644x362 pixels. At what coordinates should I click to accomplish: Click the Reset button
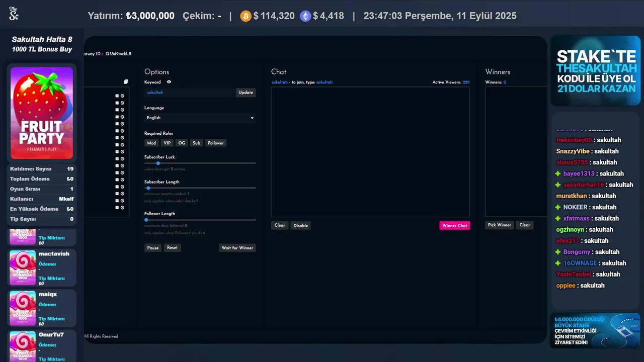(x=172, y=247)
